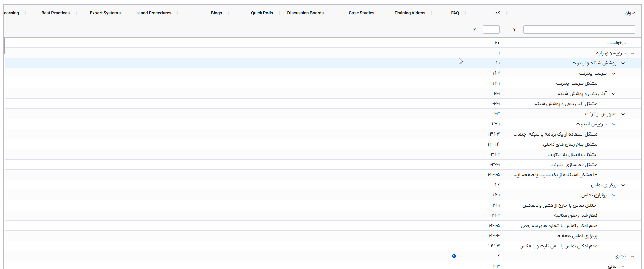Select the مشکل سرعت اینترنت row
The height and width of the screenshot is (269, 644).
point(576,83)
